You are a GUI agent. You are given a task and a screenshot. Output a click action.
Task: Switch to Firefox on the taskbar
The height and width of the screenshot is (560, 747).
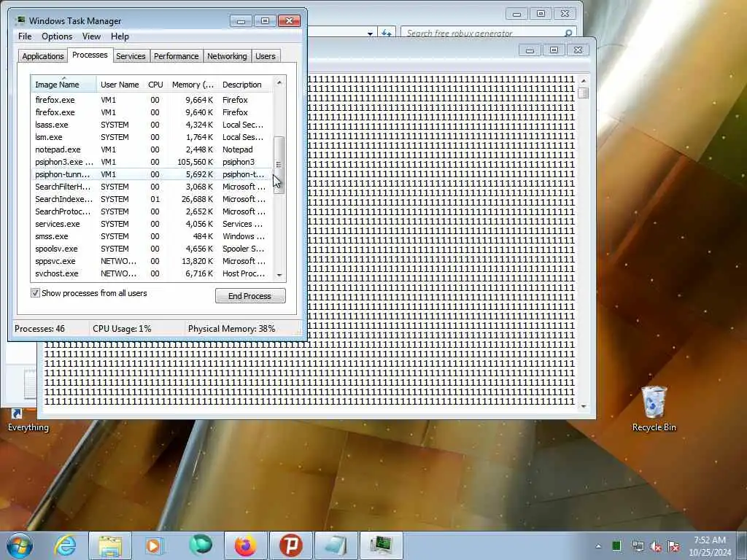(245, 545)
